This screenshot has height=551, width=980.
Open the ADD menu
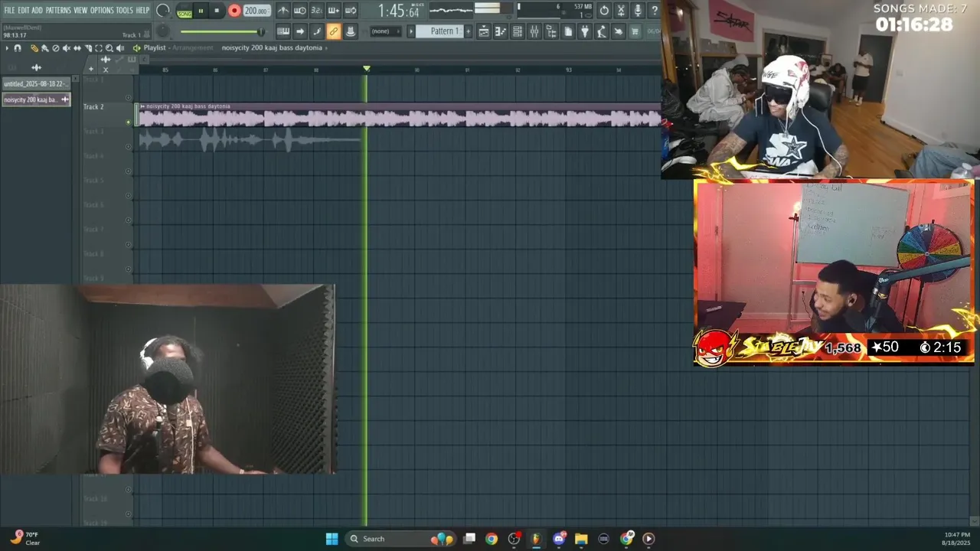pos(37,10)
